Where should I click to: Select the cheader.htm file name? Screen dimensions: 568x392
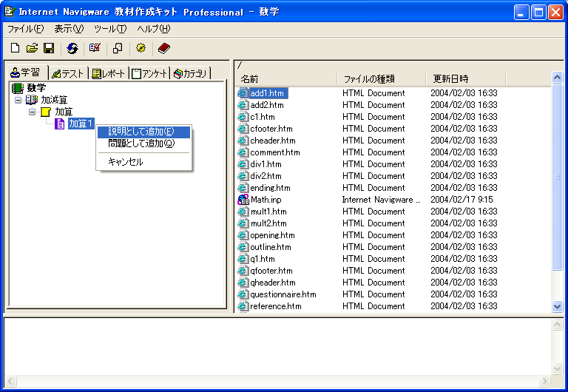coord(273,141)
